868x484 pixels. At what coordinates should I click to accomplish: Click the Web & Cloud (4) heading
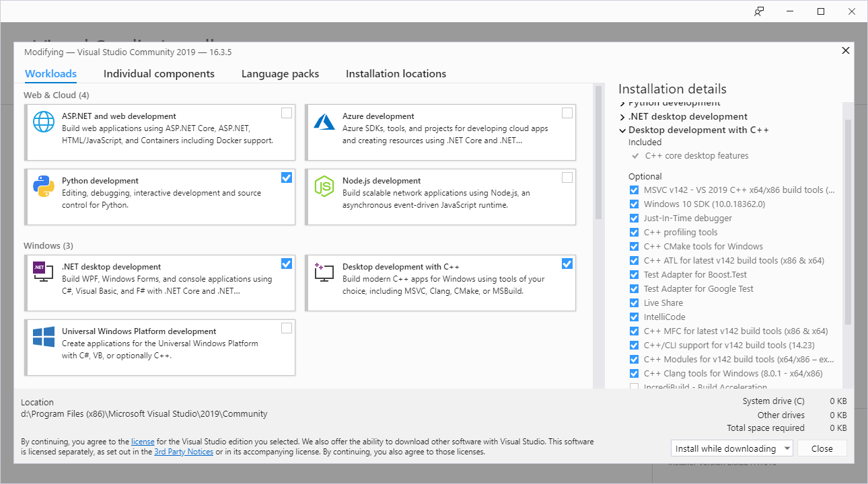[x=56, y=95]
